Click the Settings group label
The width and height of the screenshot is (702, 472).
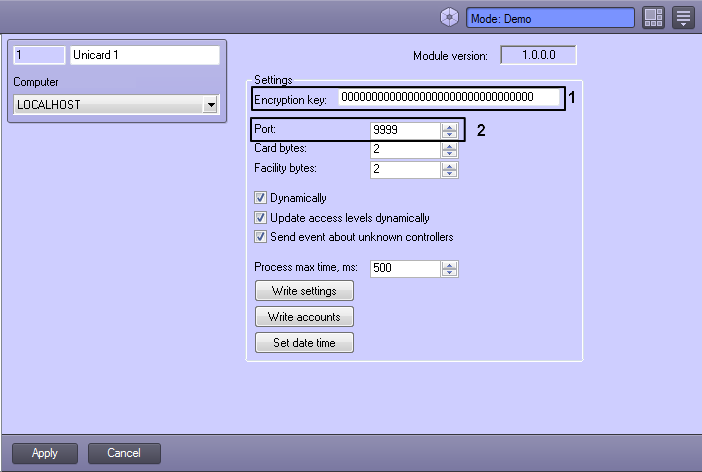[273, 80]
